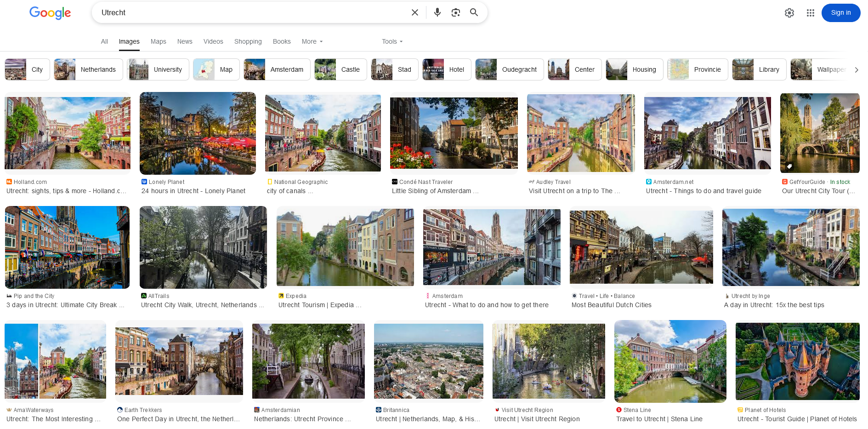The height and width of the screenshot is (429, 868).
Task: Filter images by the Netherlands chip
Action: click(x=88, y=69)
